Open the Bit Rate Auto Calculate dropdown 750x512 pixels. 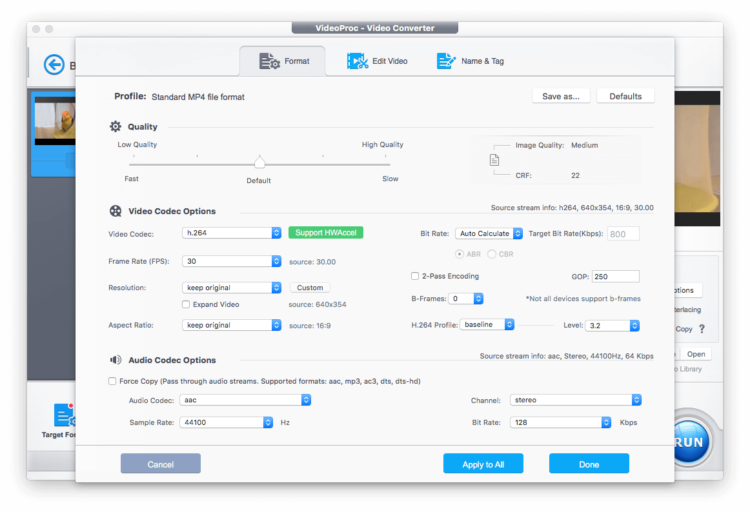coord(489,234)
